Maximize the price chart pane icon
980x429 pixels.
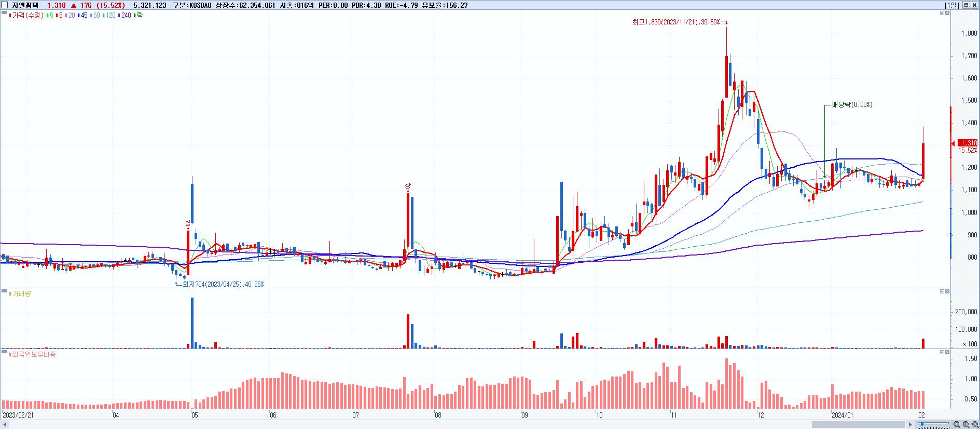(x=947, y=13)
